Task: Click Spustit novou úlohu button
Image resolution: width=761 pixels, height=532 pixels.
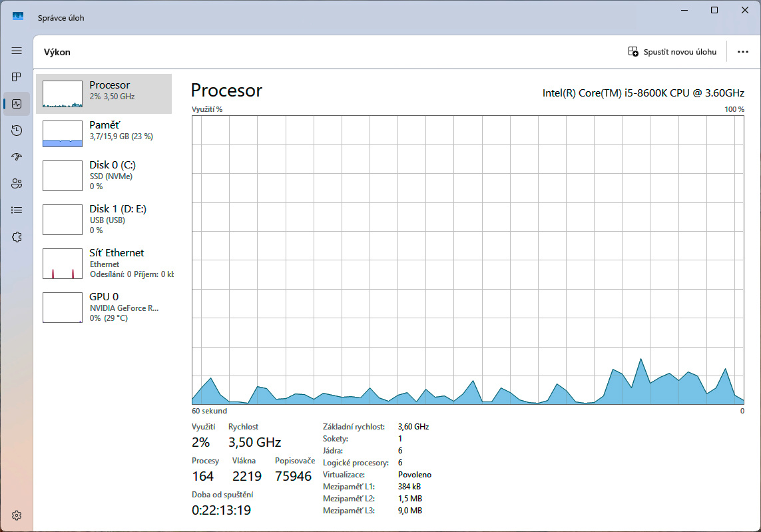Action: click(x=672, y=52)
